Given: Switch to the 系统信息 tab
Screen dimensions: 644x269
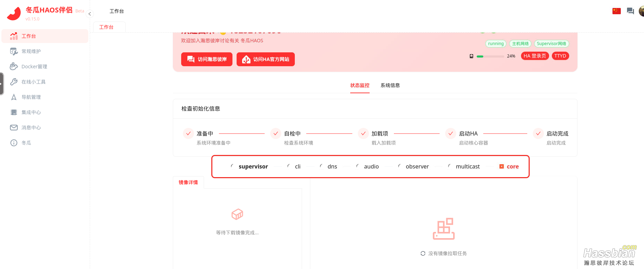Looking at the screenshot, I should pyautogui.click(x=390, y=85).
